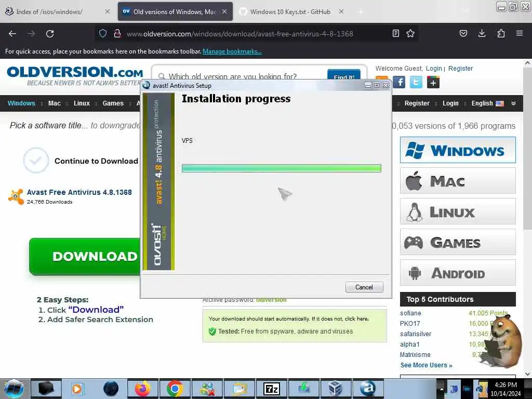Cancel the avast installation
This screenshot has height=399, width=532.
364,287
